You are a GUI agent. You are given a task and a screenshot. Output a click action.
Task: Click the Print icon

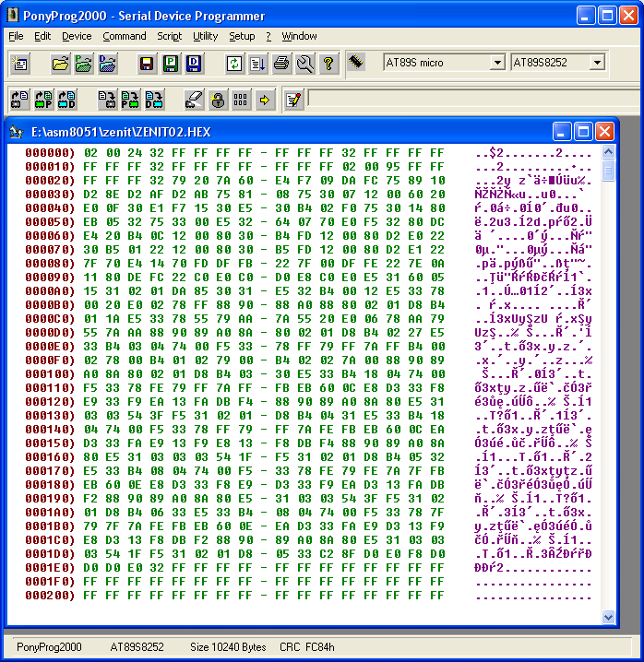281,64
